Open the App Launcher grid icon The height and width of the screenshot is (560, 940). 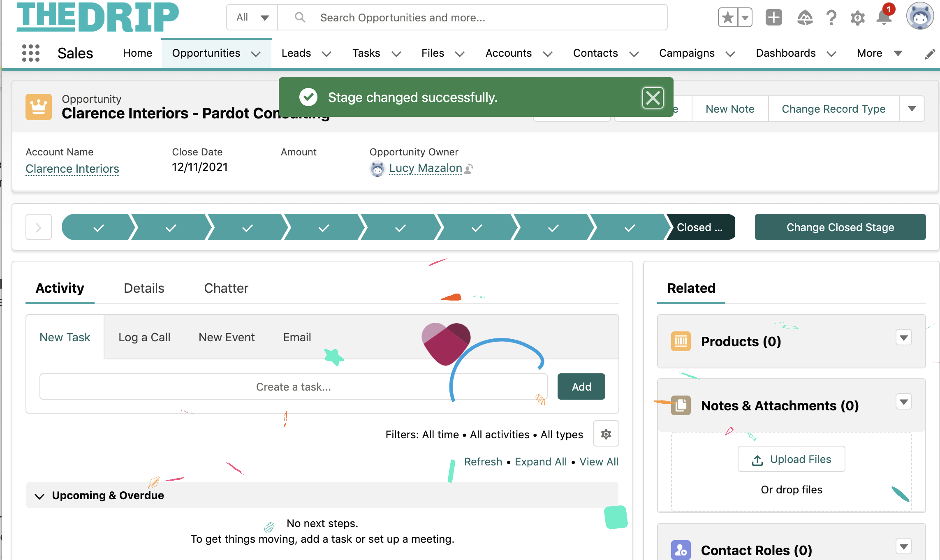[31, 53]
